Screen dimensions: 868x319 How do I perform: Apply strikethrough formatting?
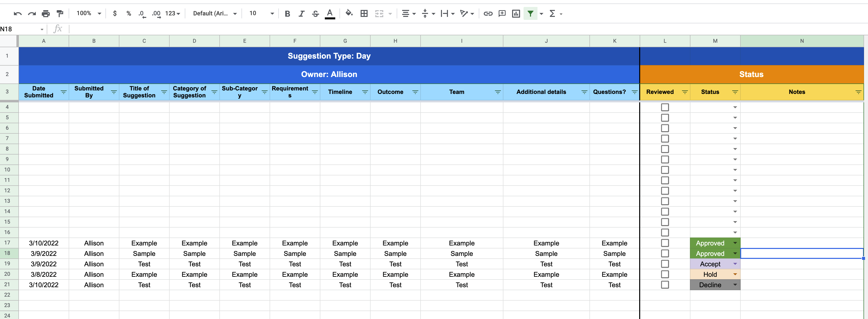click(315, 13)
